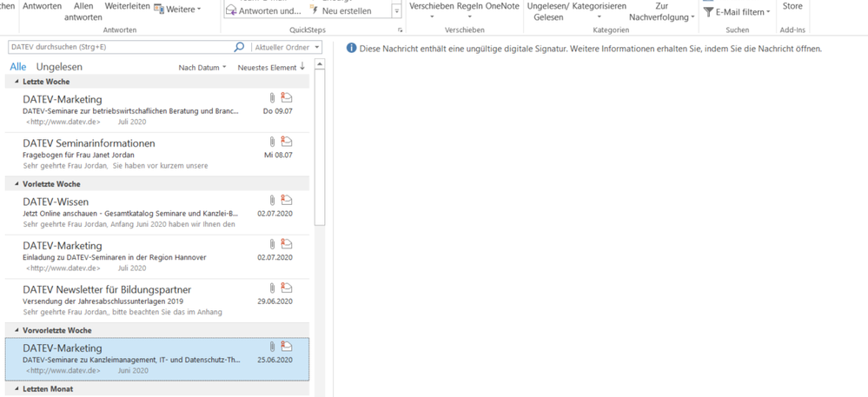Collapse the 'Letzte Woche' group
The height and width of the screenshot is (397, 868).
click(16, 82)
